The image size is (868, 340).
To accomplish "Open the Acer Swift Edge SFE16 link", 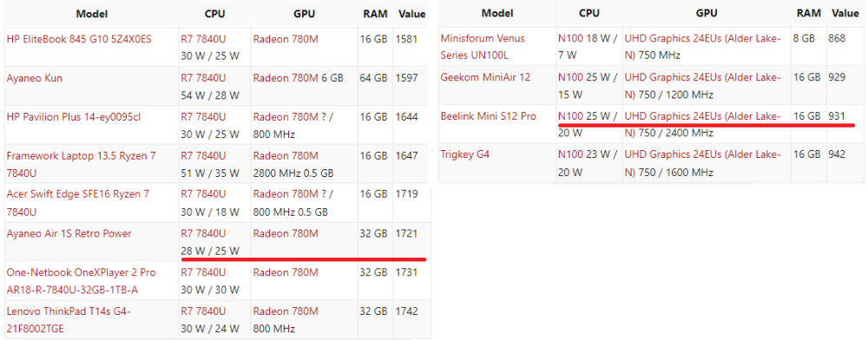I will (78, 203).
